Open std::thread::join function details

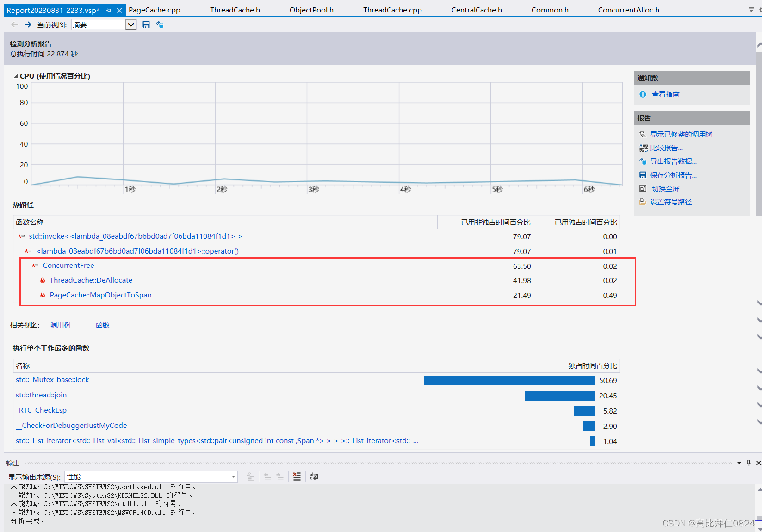(41, 395)
